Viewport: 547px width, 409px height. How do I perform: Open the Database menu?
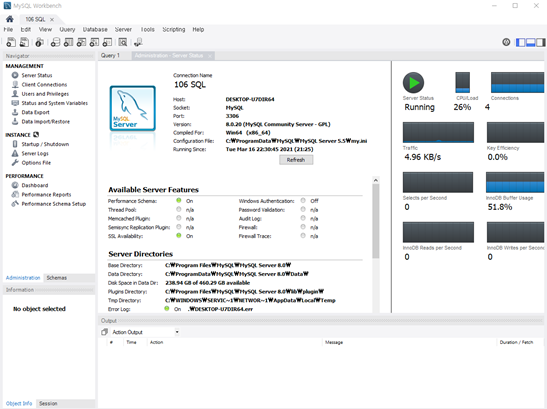click(95, 29)
